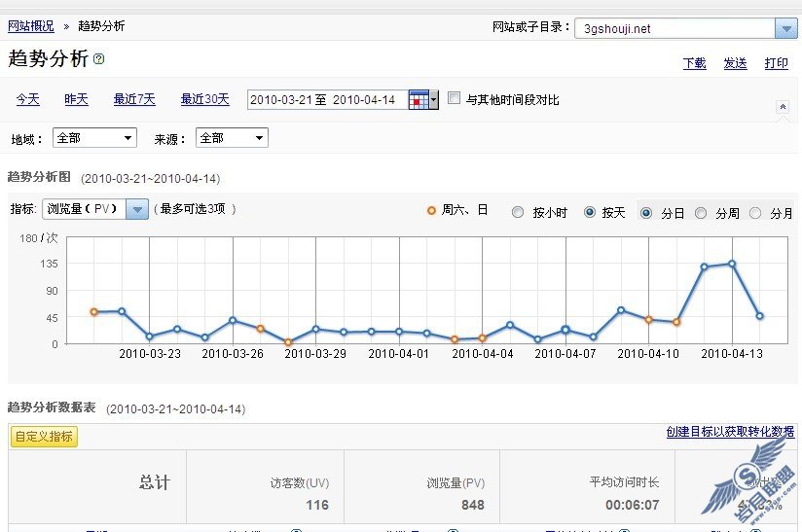Screen dimensions: 802x532
Task: Choose the 分月 radio option
Action: click(x=755, y=212)
